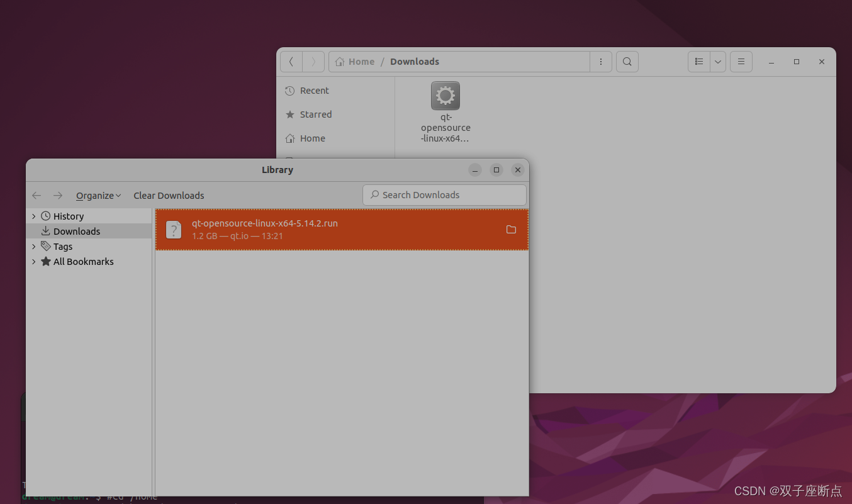Image resolution: width=852 pixels, height=504 pixels.
Task: Go forward in Files window navigation
Action: [313, 62]
